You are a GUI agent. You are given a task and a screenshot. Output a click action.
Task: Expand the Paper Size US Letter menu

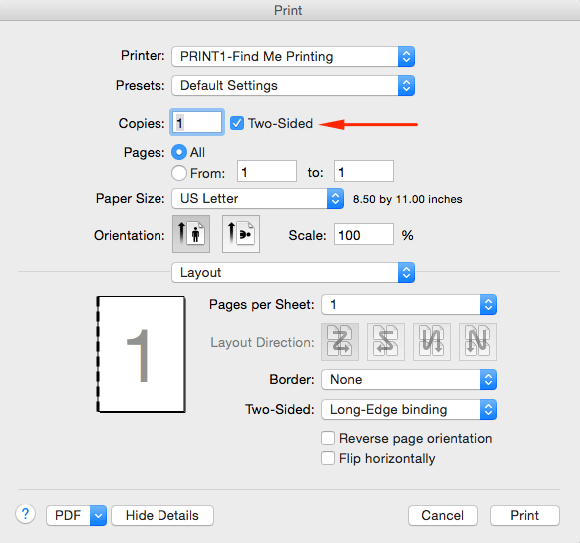click(x=257, y=199)
